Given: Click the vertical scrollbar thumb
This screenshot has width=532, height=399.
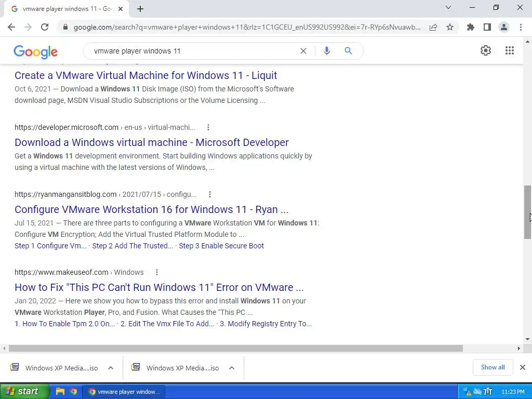Looking at the screenshot, I should tap(527, 212).
